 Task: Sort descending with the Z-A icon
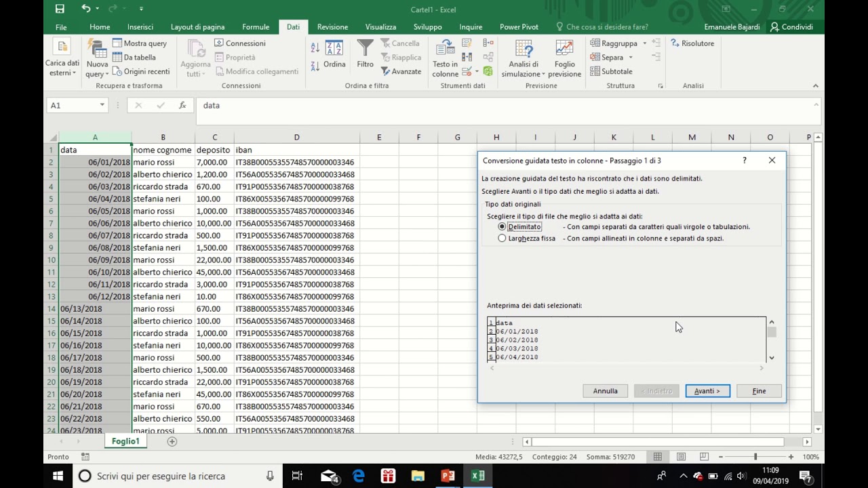click(x=315, y=66)
